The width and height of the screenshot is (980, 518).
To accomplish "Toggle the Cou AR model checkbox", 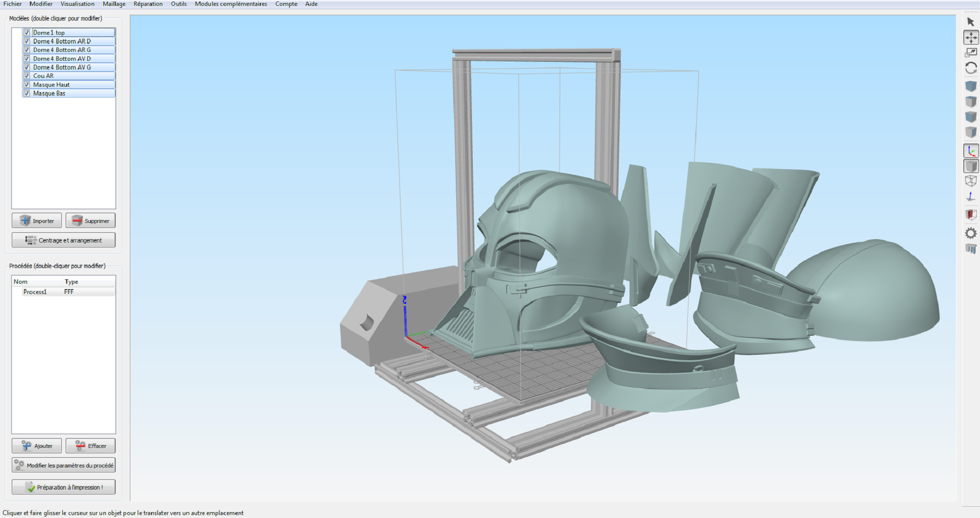I will [27, 76].
